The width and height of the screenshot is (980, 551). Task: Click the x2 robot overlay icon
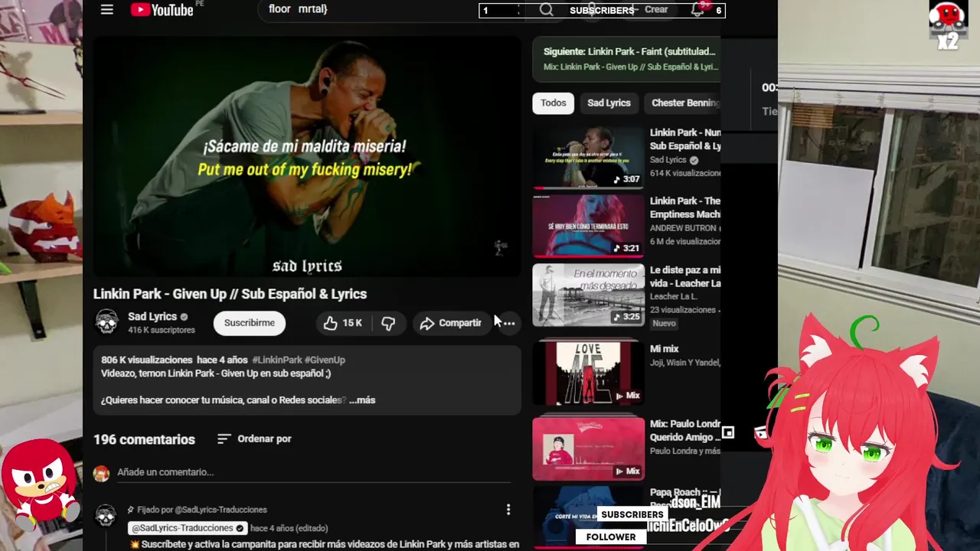pos(948,25)
